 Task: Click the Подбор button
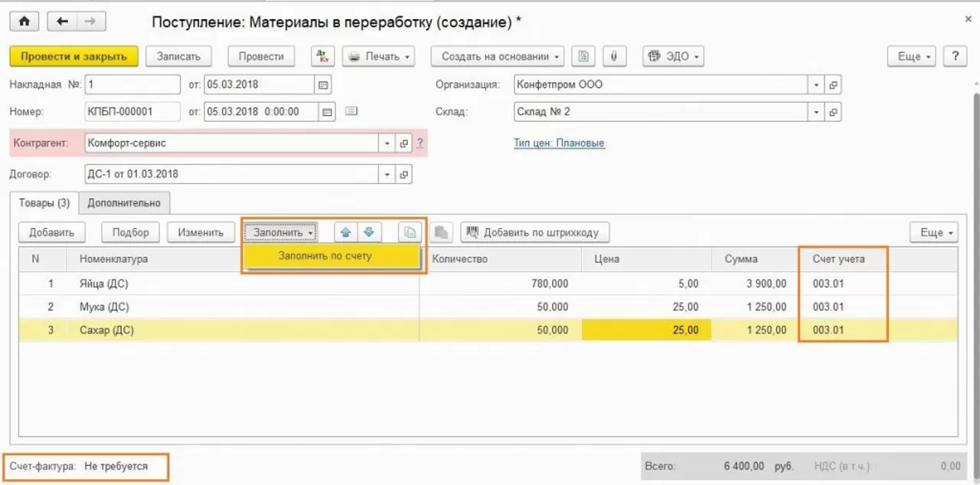coord(130,232)
